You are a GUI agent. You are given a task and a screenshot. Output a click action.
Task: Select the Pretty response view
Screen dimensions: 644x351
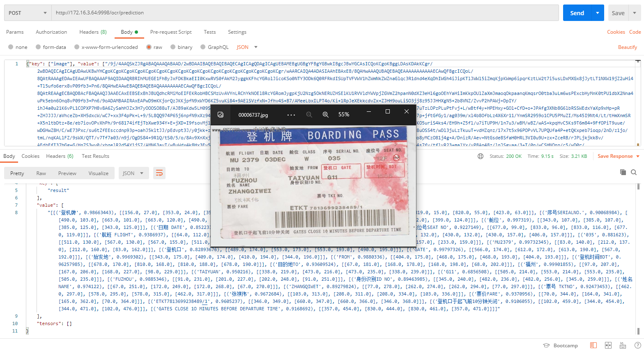click(17, 173)
